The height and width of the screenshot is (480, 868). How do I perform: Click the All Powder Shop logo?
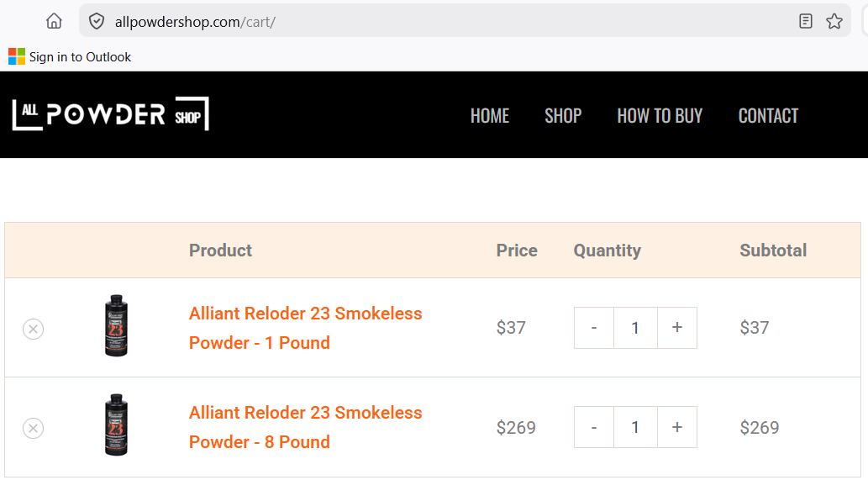[110, 114]
